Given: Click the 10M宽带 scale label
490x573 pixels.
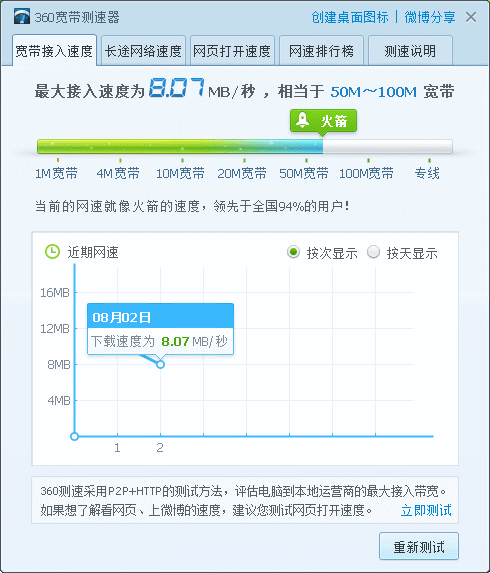Looking at the screenshot, I should click(180, 173).
